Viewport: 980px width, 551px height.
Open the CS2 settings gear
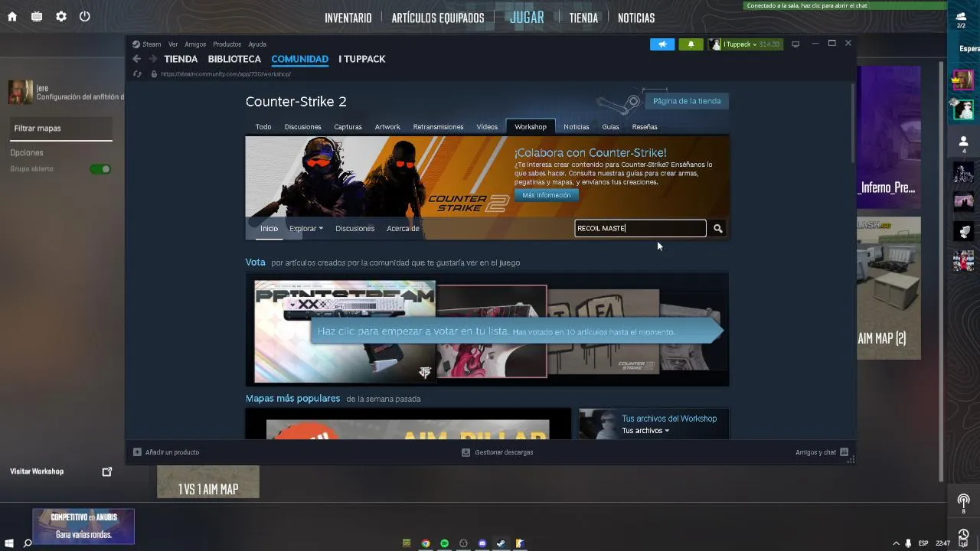[x=61, y=16]
